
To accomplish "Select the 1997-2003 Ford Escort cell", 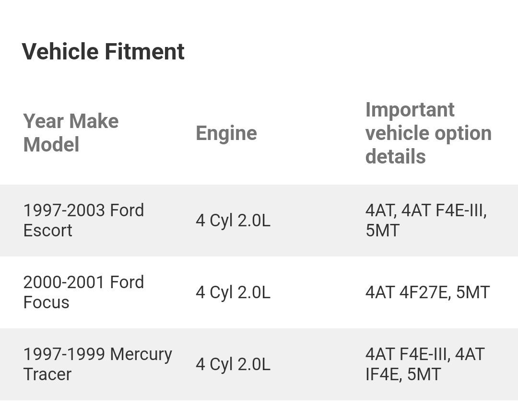I will pos(83,220).
